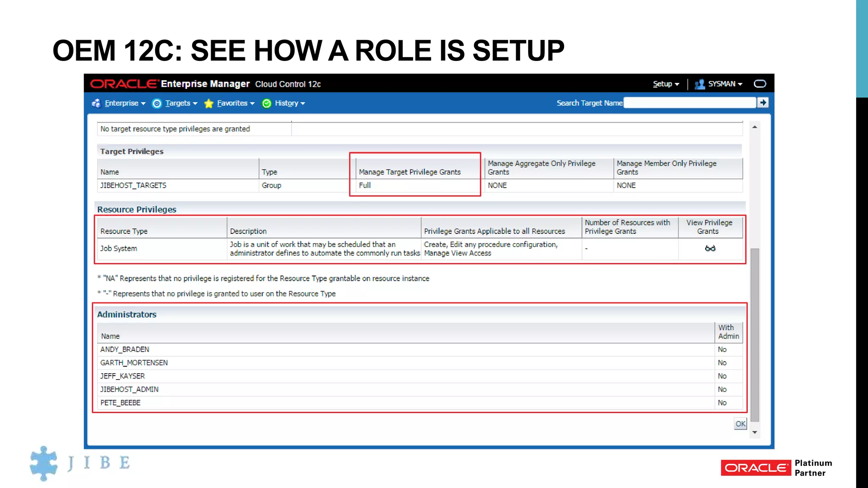Viewport: 868px width, 488px height.
Task: Click the search go arrow button
Action: 763,103
